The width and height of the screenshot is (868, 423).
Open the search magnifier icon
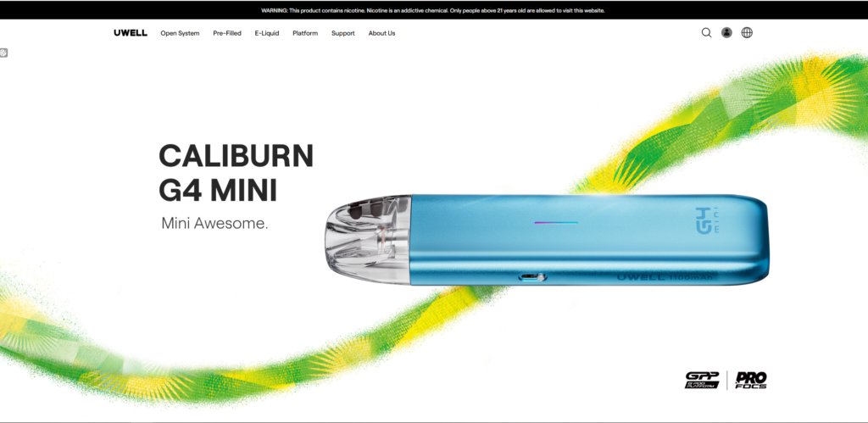pyautogui.click(x=706, y=33)
